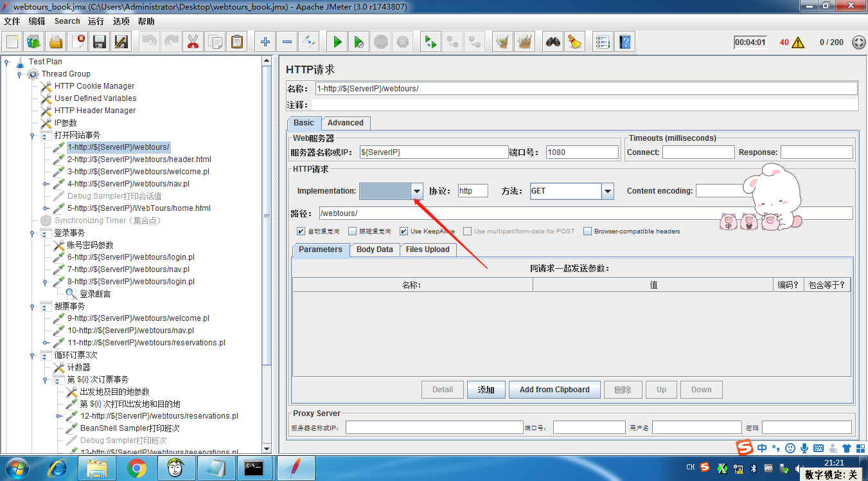The image size is (868, 481).
Task: Collapse the 循环订票3次 node handle
Action: pyautogui.click(x=32, y=355)
